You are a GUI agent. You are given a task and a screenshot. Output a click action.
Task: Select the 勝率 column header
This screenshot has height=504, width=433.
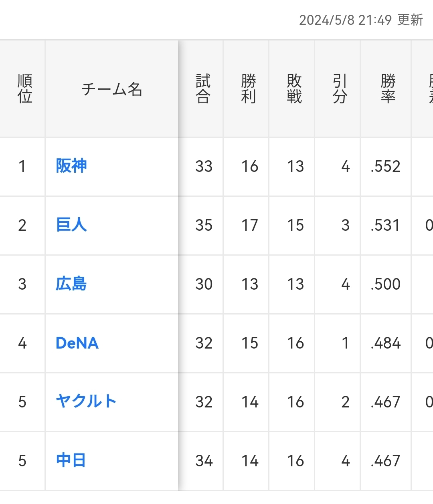388,89
